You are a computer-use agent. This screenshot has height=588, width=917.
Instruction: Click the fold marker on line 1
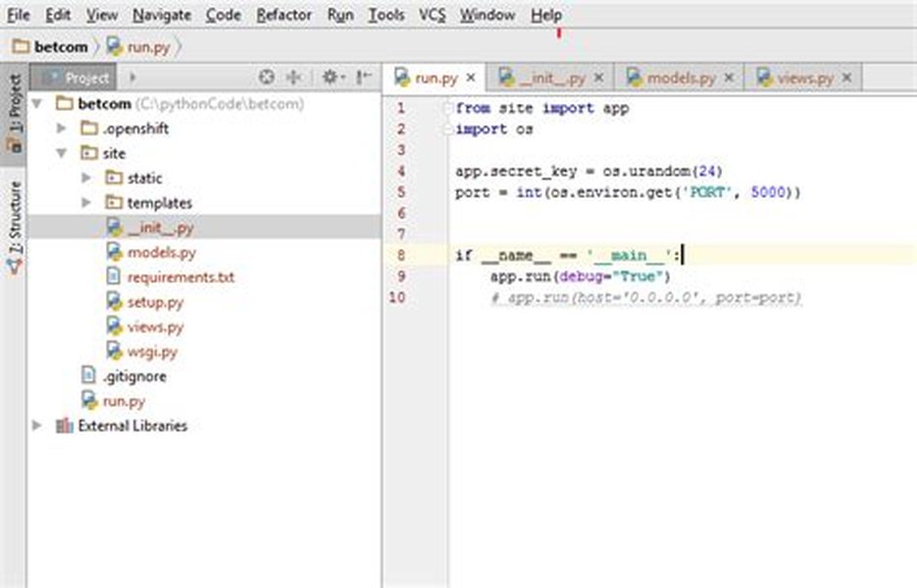pos(447,108)
